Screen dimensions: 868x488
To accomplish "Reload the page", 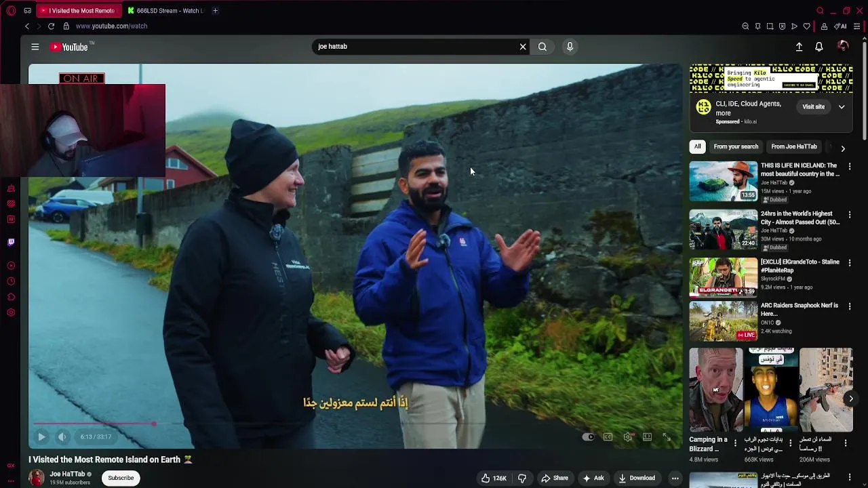I will pyautogui.click(x=51, y=26).
